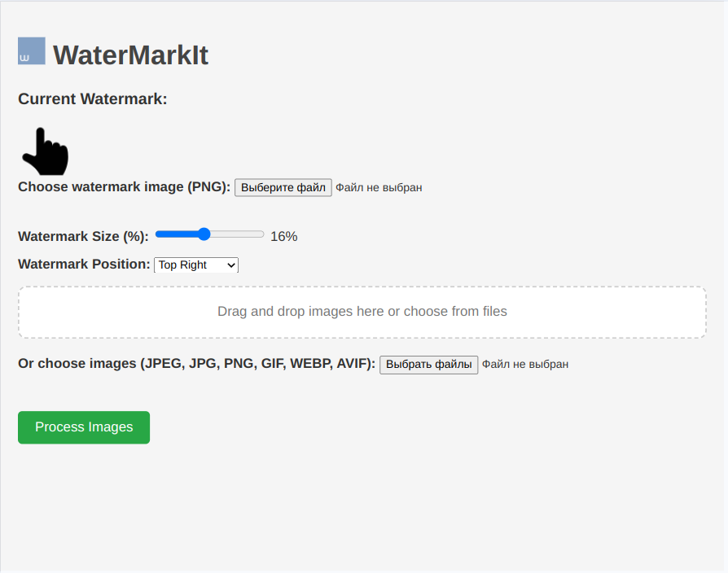Click the Watermark Position label

[x=84, y=264]
